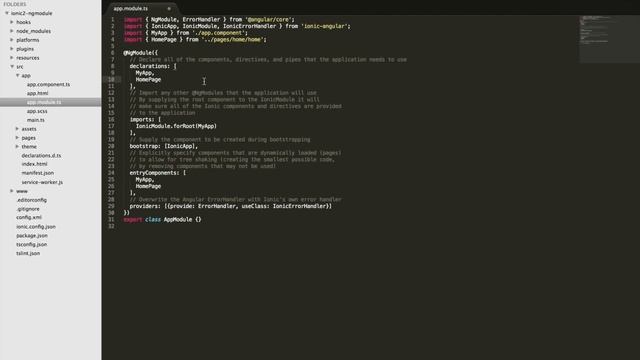This screenshot has width=640, height=360.
Task: Click line number 31 in gutter
Action: (x=111, y=220)
